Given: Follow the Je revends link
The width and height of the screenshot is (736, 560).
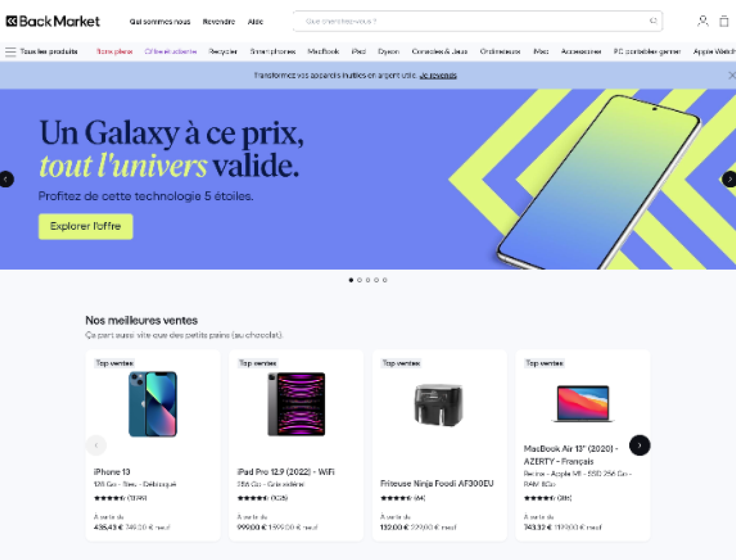Looking at the screenshot, I should (x=438, y=75).
